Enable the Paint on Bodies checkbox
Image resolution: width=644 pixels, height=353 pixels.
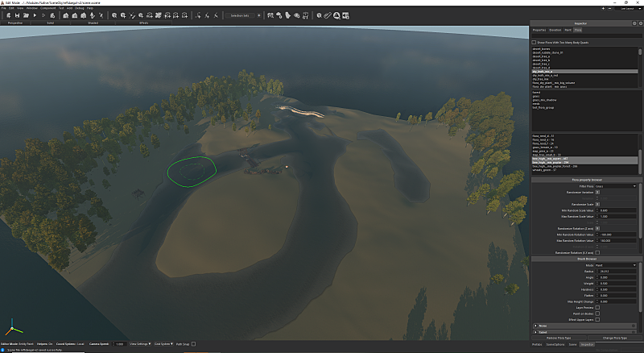[x=597, y=314]
